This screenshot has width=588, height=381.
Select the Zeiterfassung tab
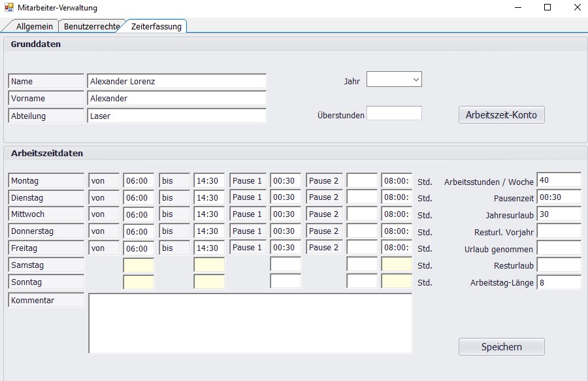pos(156,26)
